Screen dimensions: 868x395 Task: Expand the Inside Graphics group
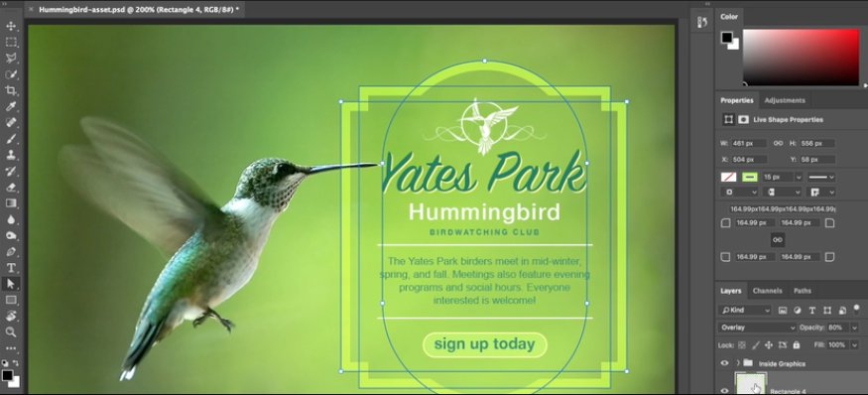coord(738,363)
